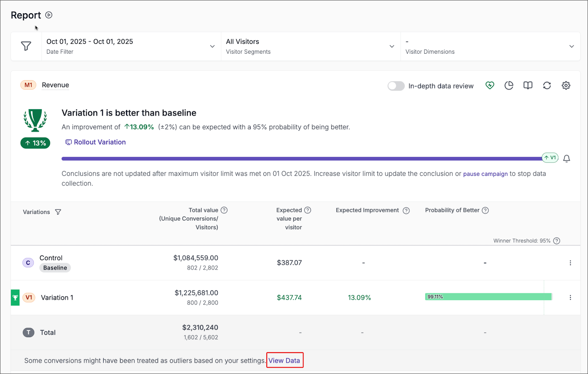Screen dimensions: 588x374
Task: Toggle In-depth data review switch
Action: 396,86
